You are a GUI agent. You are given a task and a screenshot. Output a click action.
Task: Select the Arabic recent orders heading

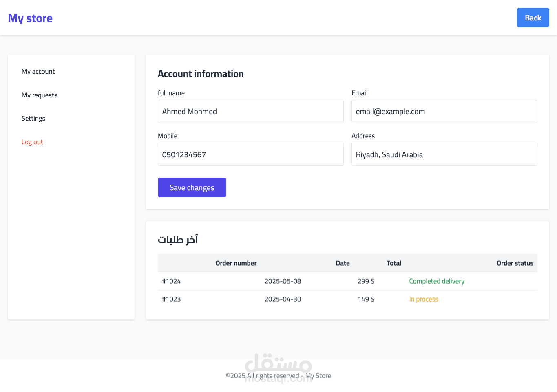pyautogui.click(x=178, y=239)
